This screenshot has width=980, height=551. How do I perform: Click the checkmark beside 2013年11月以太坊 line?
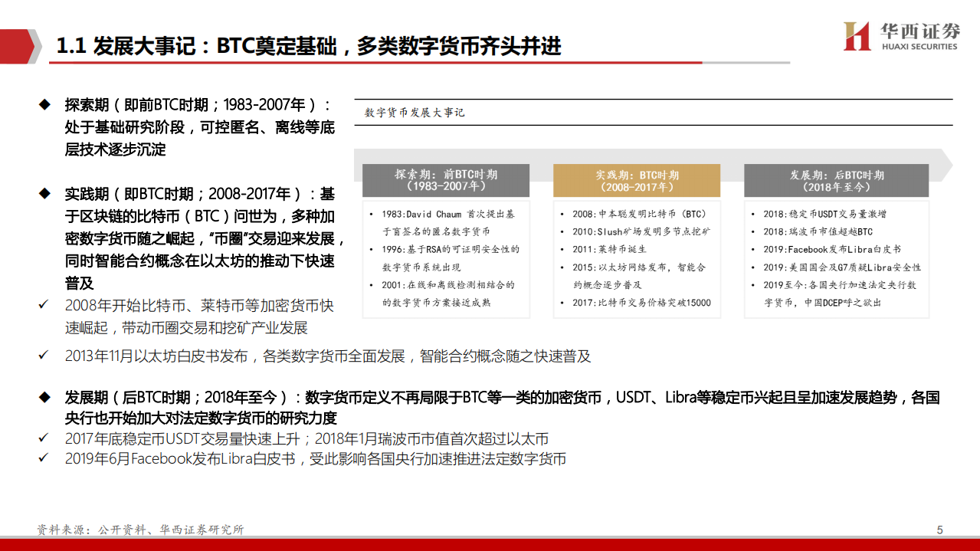click(42, 355)
